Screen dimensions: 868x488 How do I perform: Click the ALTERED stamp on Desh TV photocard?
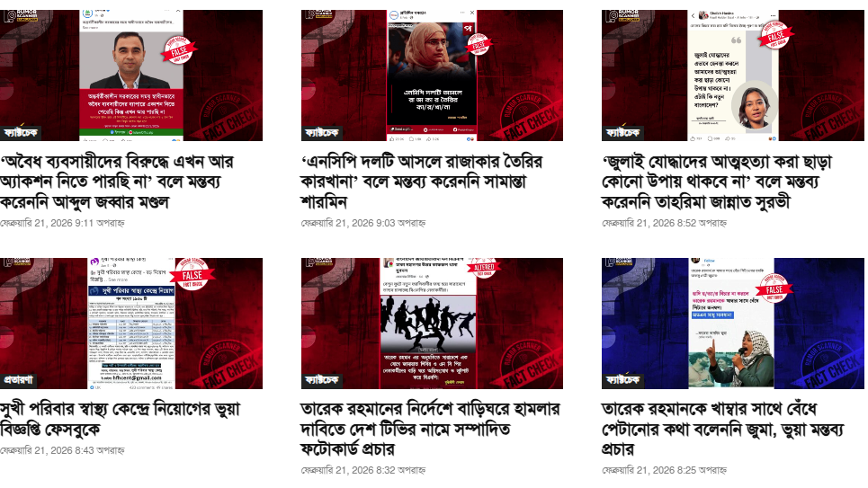pyautogui.click(x=484, y=268)
